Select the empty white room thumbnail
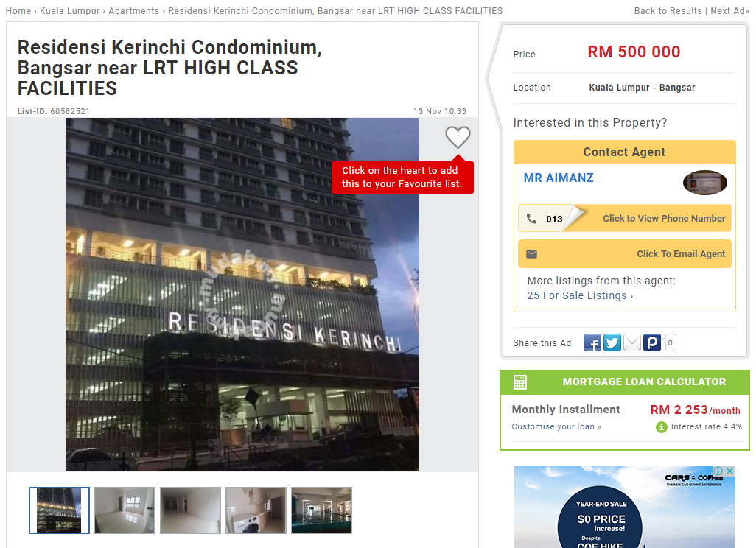The width and height of the screenshot is (756, 548). (125, 510)
